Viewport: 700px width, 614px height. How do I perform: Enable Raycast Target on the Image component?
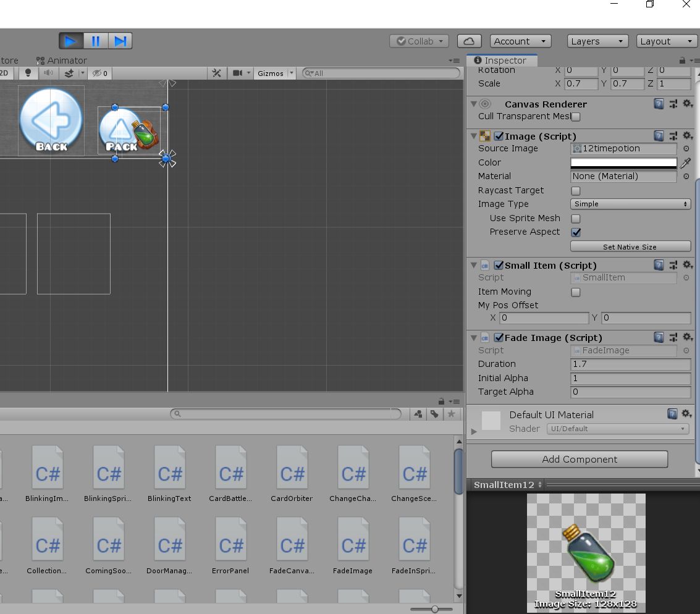(575, 191)
